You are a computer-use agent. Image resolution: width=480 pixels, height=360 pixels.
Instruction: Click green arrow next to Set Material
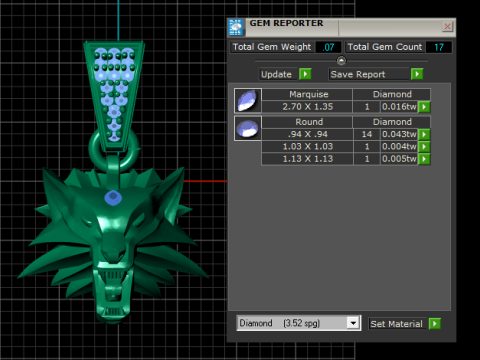coord(435,323)
